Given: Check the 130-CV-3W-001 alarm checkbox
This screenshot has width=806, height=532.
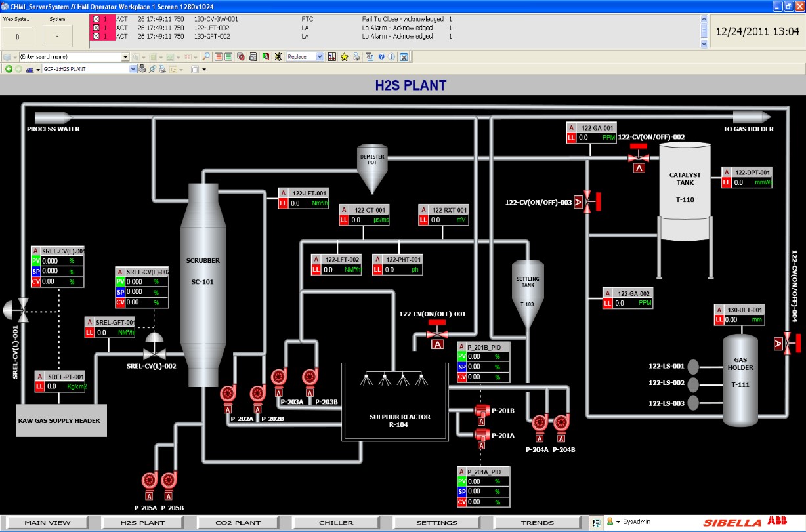Looking at the screenshot, I should point(96,19).
